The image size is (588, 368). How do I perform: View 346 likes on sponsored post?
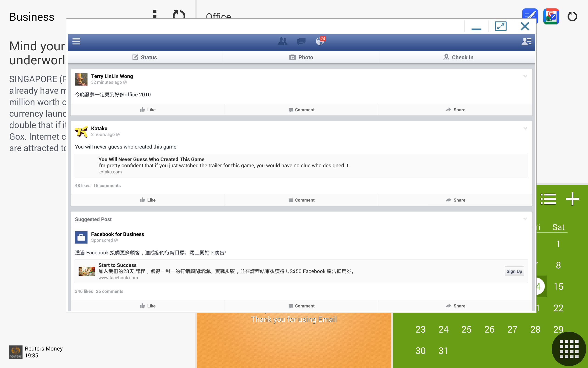84,291
